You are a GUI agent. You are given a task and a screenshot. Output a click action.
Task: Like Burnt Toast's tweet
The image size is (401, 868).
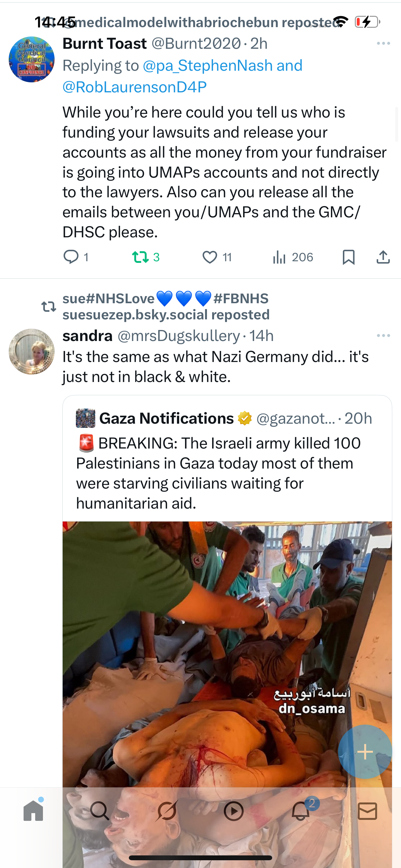(210, 257)
